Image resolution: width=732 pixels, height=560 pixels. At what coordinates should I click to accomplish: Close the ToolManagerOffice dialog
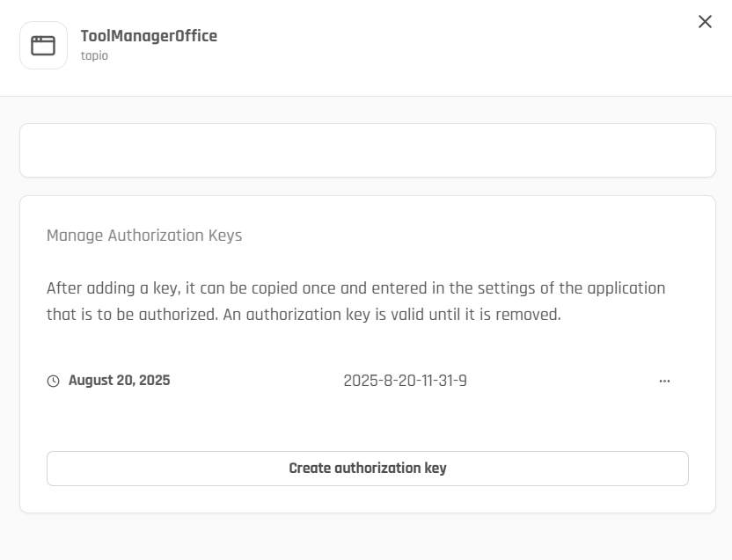pos(705,22)
